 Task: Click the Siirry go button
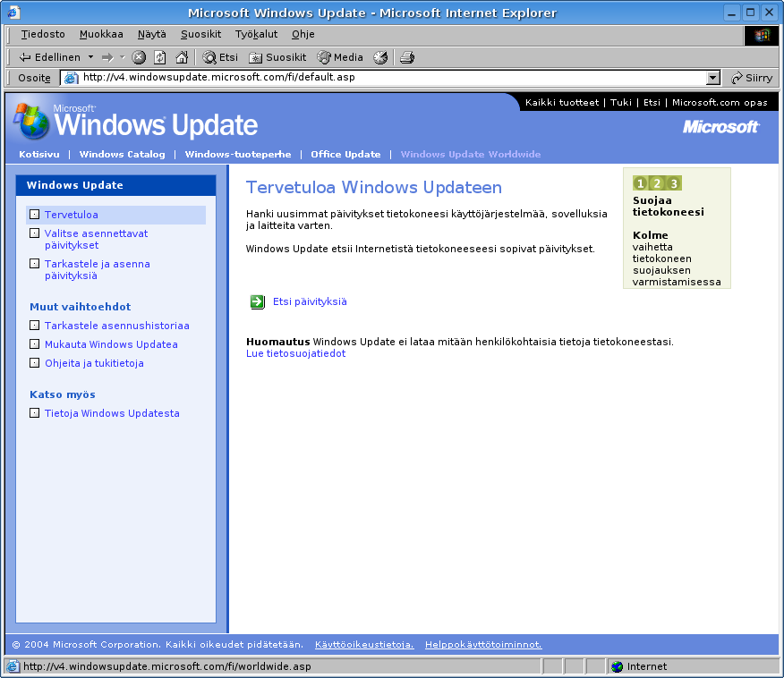(x=752, y=78)
